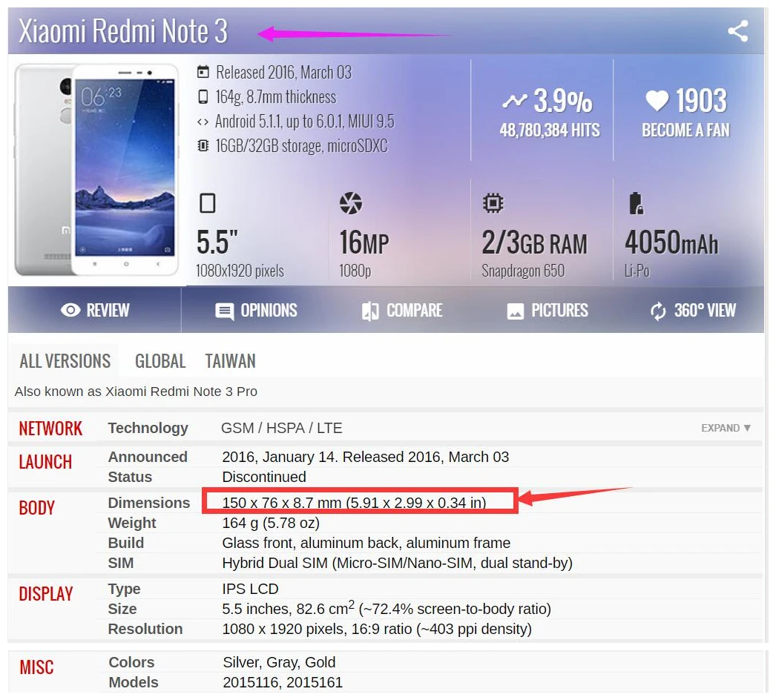Click the Models spec label

133,682
